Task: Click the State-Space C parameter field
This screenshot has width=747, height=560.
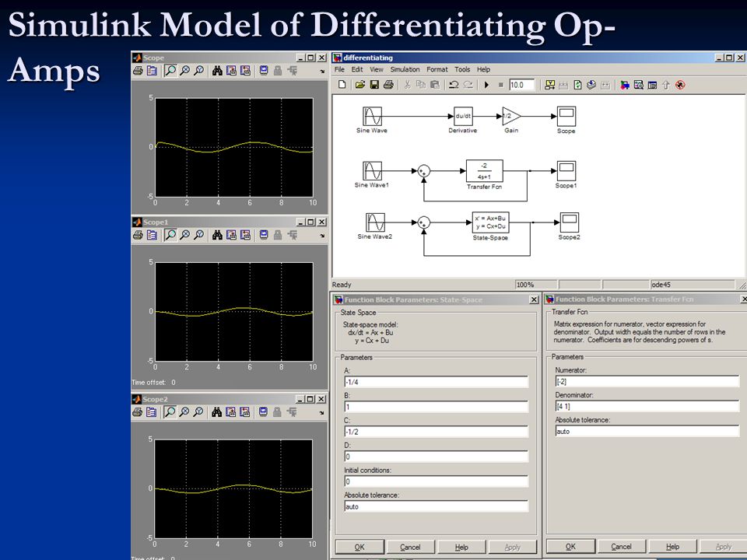Action: pos(436,432)
